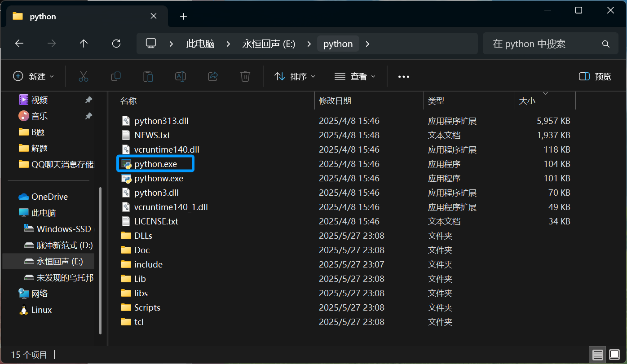This screenshot has height=364, width=627.
Task: Select the python tab title
Action: tap(43, 17)
